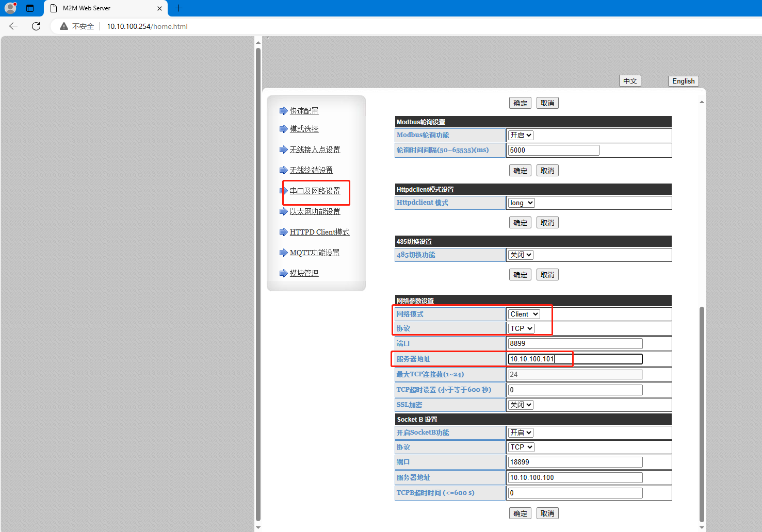Click the user profile avatar icon
This screenshot has height=532, width=762.
(x=10, y=8)
